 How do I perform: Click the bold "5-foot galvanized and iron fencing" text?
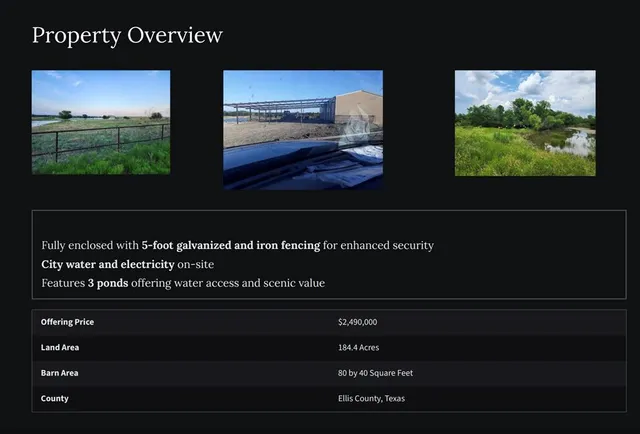231,245
